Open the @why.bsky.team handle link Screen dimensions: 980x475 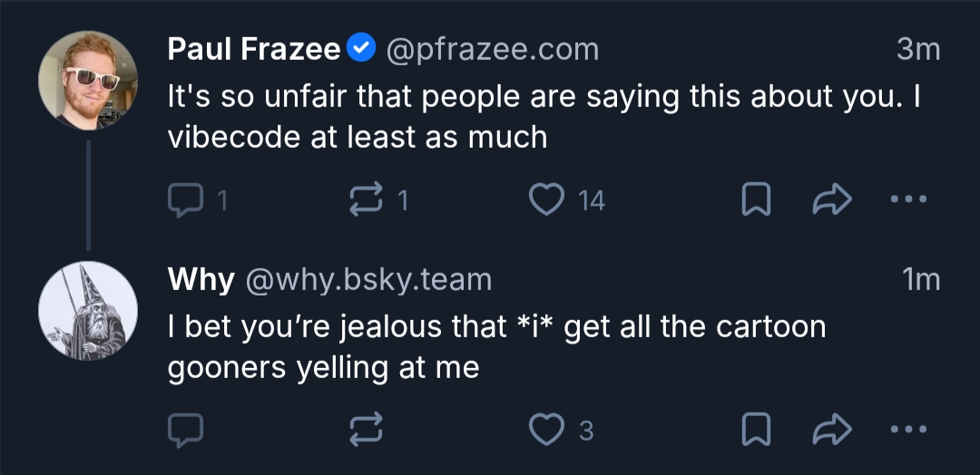(368, 279)
